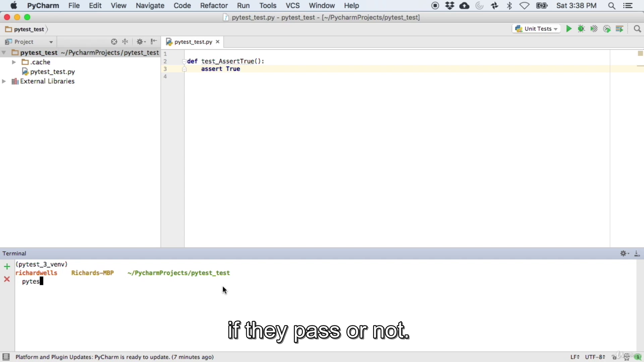
Task: Click the Debug bug icon
Action: coord(581,29)
